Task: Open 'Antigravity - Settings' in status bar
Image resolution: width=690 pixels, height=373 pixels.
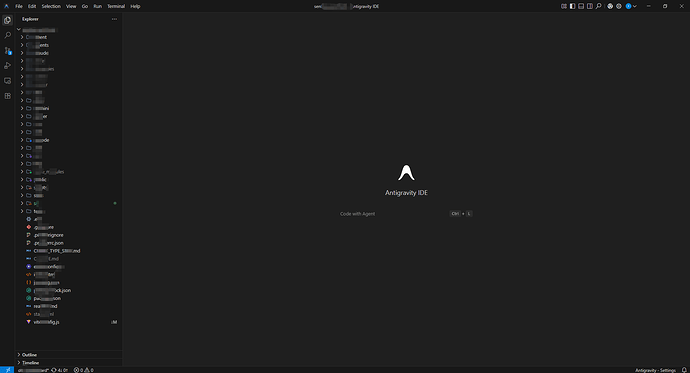Action: pos(655,370)
